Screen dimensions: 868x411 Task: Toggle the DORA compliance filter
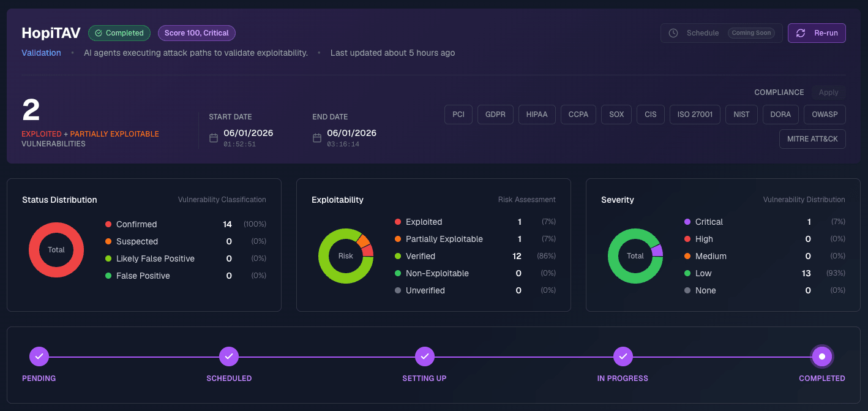781,115
